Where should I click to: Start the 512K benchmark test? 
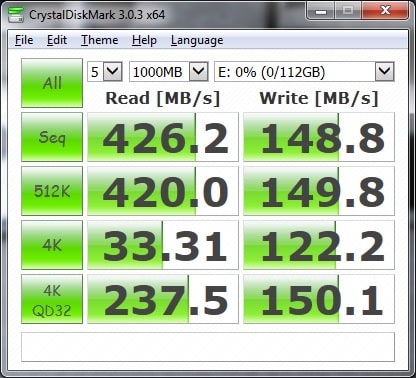52,191
